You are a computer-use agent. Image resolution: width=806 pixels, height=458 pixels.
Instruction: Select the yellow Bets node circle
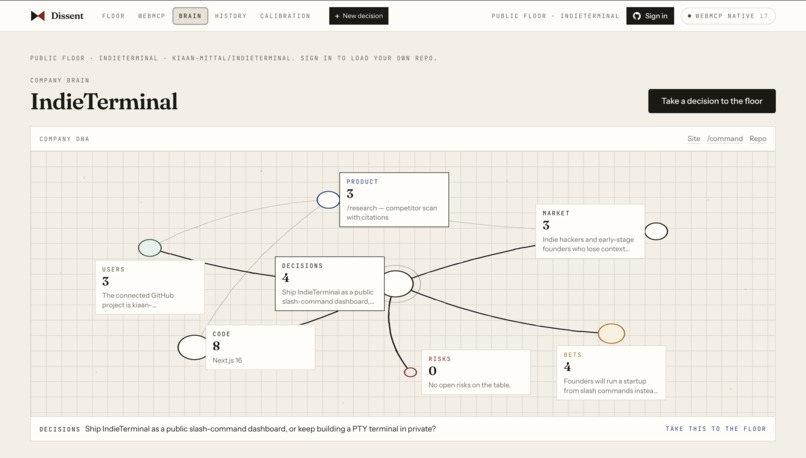(x=612, y=334)
